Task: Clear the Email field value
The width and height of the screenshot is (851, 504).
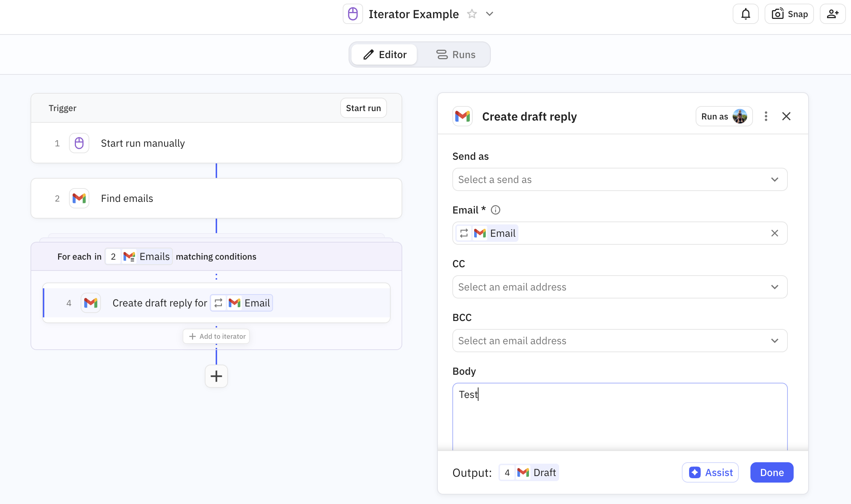Action: tap(774, 233)
